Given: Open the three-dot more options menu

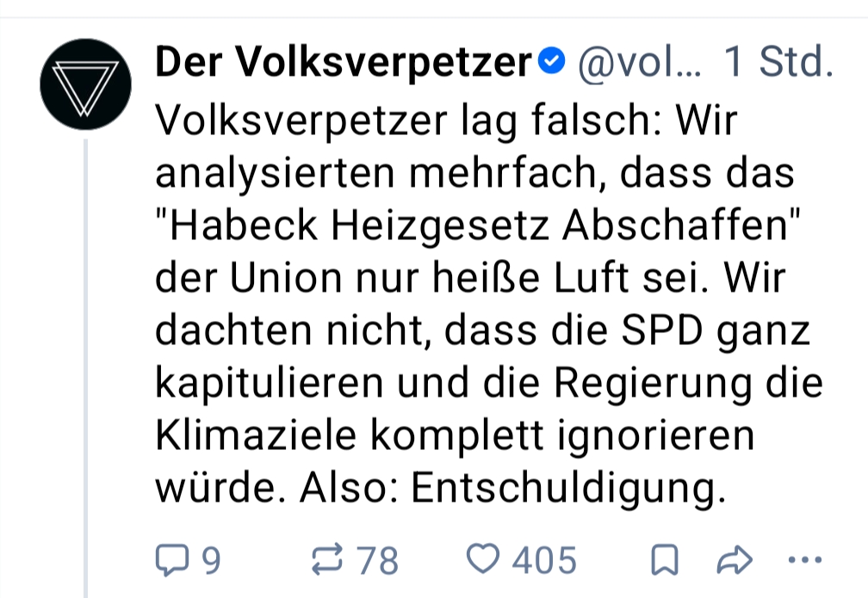Looking at the screenshot, I should tap(805, 561).
